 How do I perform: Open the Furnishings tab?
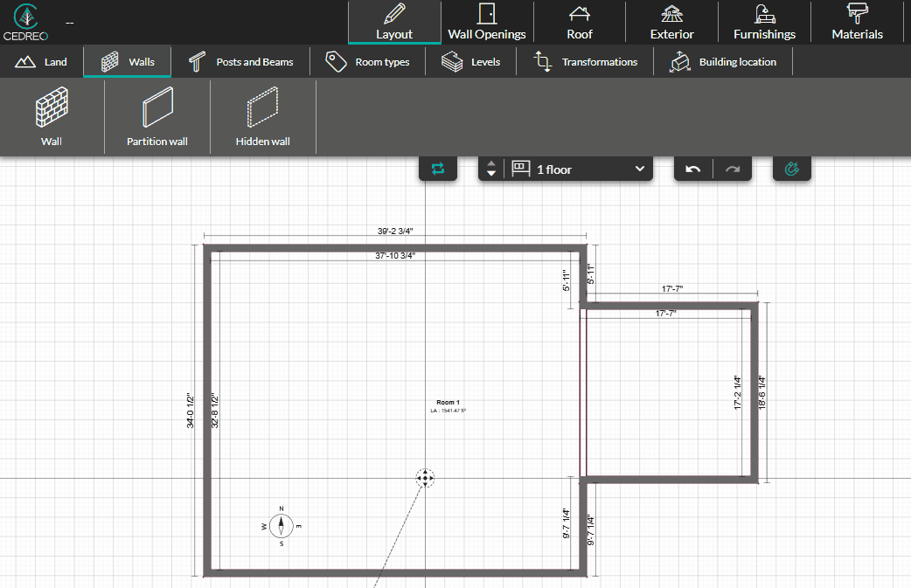tap(764, 23)
